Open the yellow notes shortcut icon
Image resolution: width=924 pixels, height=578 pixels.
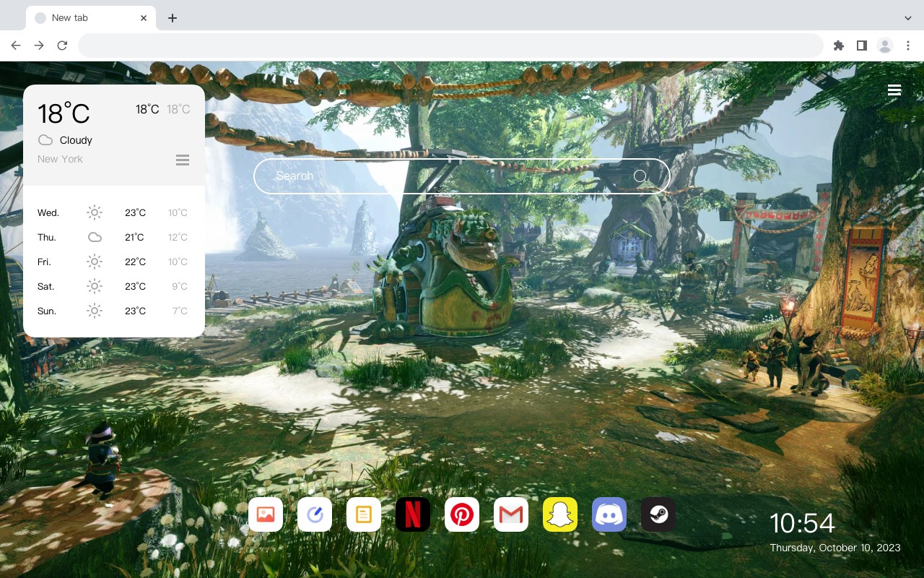click(364, 514)
